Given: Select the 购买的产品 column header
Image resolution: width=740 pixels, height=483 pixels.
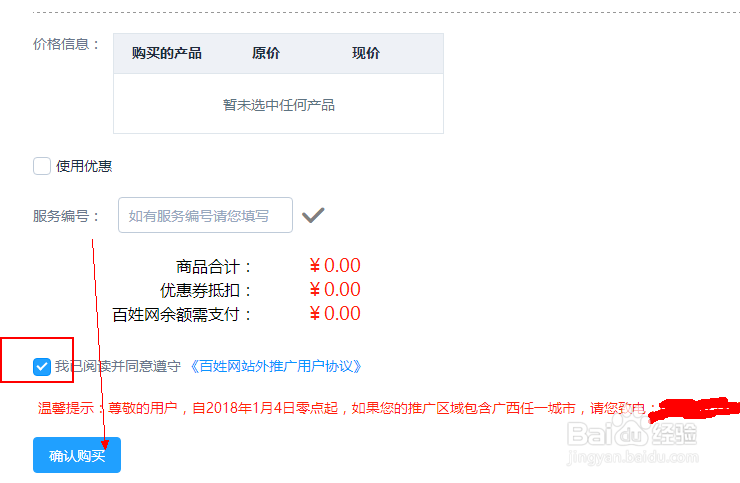Looking at the screenshot, I should pos(167,53).
